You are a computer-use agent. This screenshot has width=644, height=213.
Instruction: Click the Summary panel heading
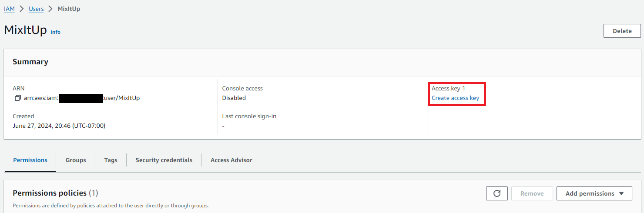30,62
